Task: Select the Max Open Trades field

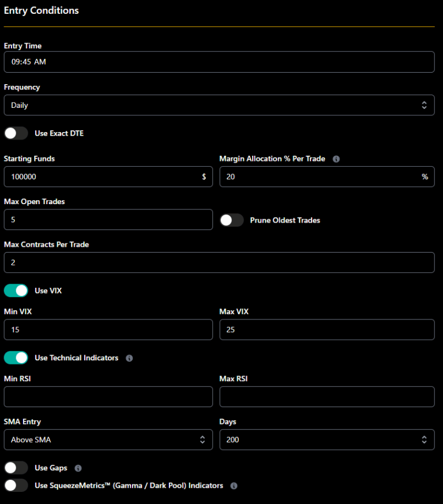Action: click(x=108, y=220)
